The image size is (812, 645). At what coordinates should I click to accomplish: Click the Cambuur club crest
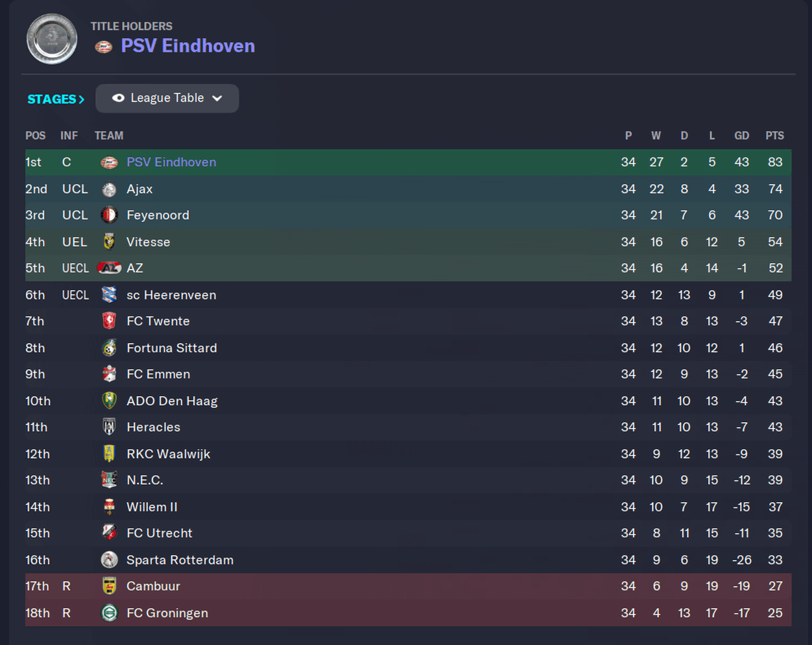point(109,586)
